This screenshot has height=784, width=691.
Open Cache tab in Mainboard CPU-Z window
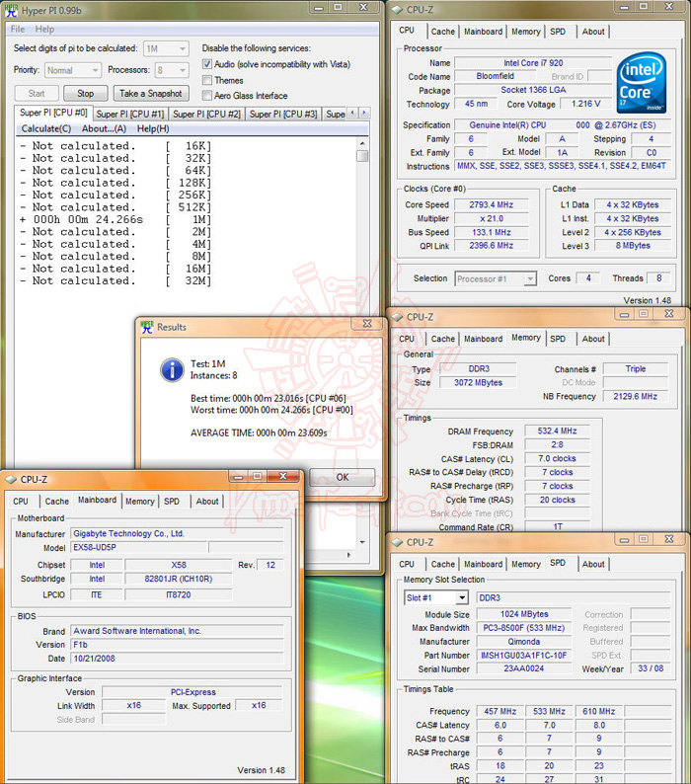(57, 502)
